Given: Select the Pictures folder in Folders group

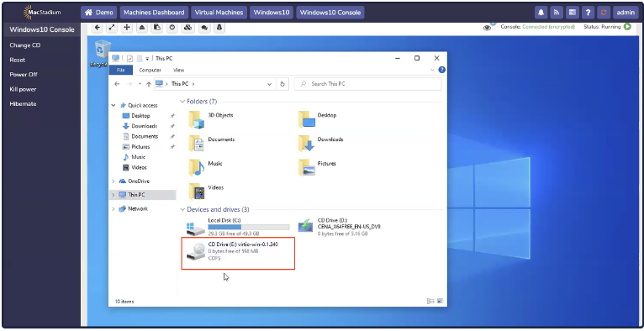Looking at the screenshot, I should click(x=318, y=167).
